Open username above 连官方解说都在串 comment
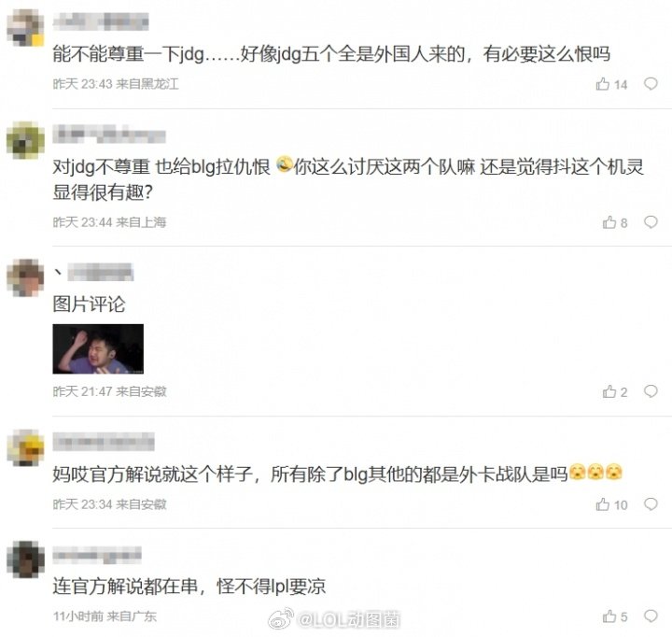Screen dimensions: 672x637 97,555
